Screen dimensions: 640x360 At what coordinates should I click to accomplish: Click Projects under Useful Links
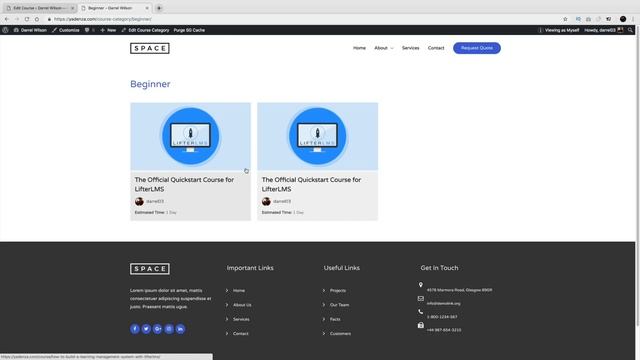coord(338,291)
